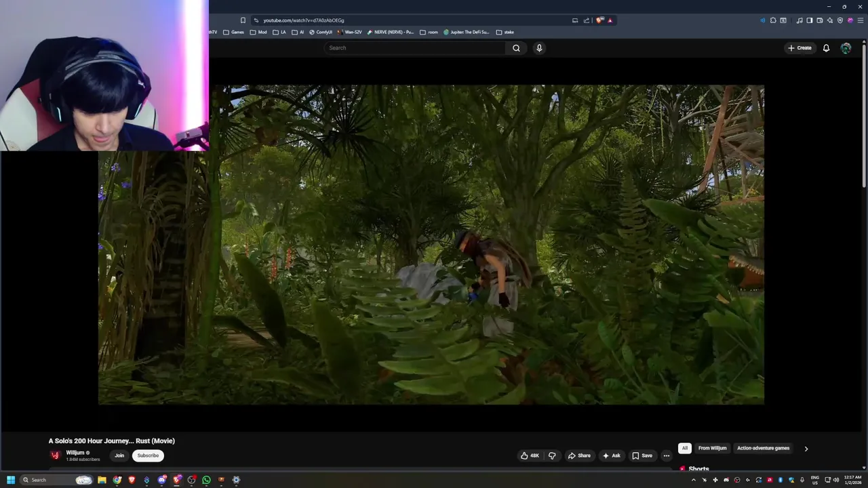The image size is (868, 488).
Task: Open the more actions three-dot menu
Action: (667, 455)
